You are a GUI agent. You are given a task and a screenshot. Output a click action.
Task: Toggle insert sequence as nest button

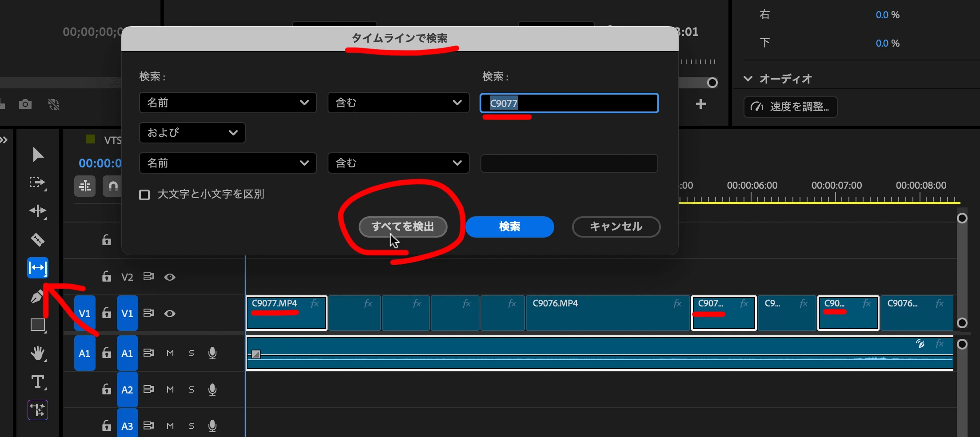click(85, 186)
